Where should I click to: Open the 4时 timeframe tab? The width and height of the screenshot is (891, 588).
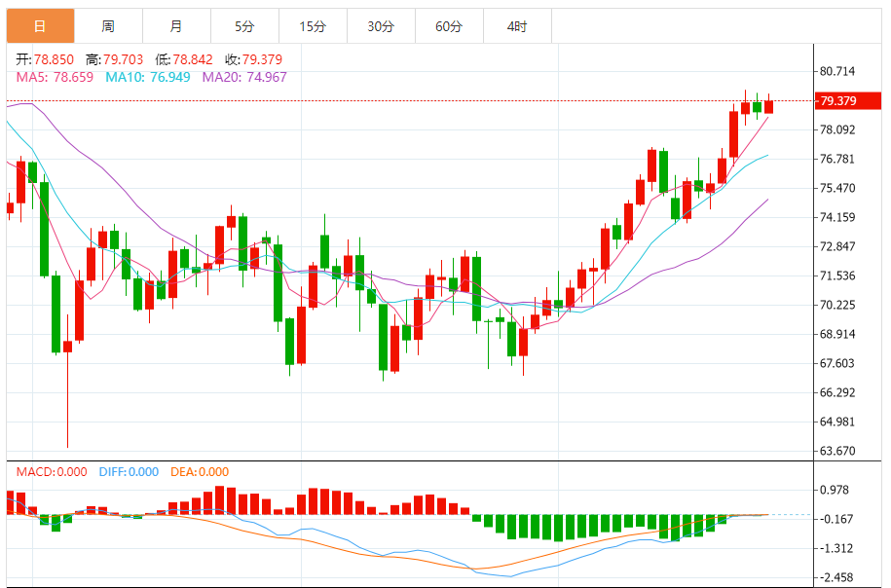pyautogui.click(x=518, y=26)
